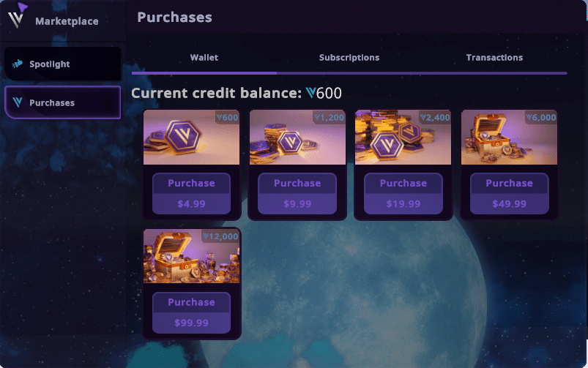Click the 1,200 credits badge icon

(317, 118)
